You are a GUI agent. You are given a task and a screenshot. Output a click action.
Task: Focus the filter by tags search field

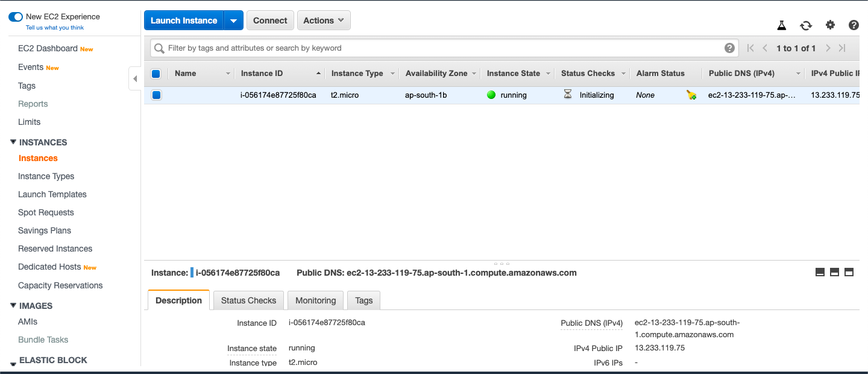click(x=444, y=48)
